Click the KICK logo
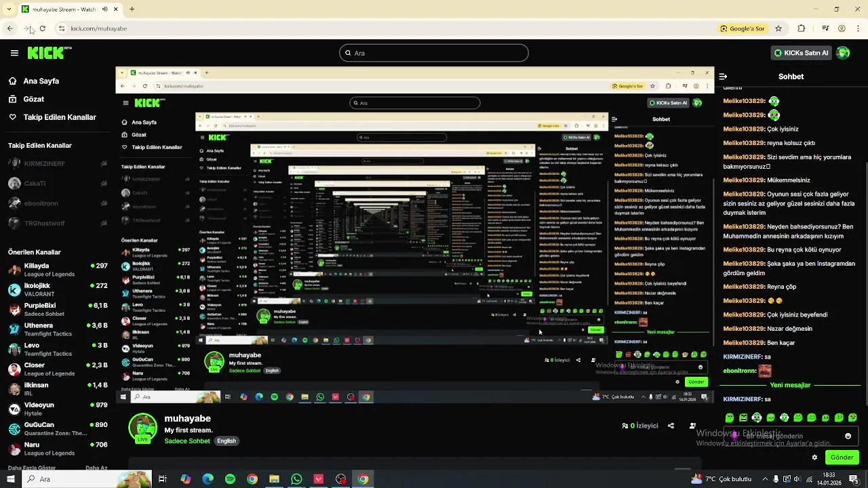This screenshot has height=488, width=868. (49, 53)
